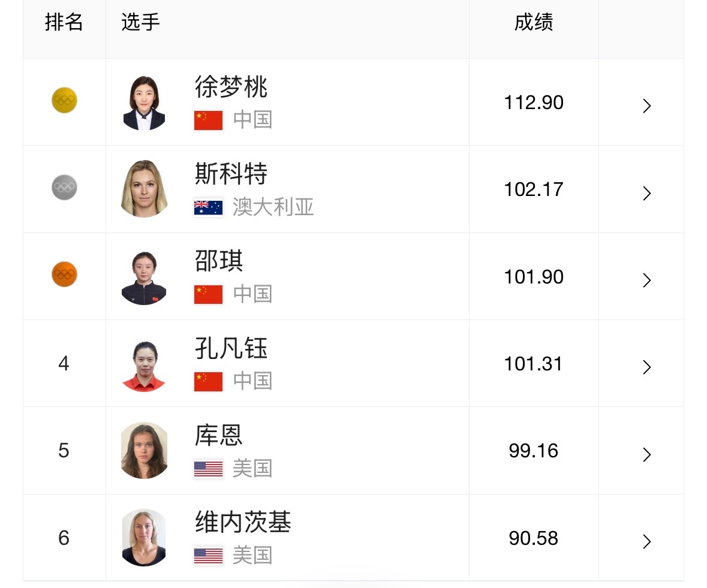Click the portrait photo of 库恩

point(144,450)
